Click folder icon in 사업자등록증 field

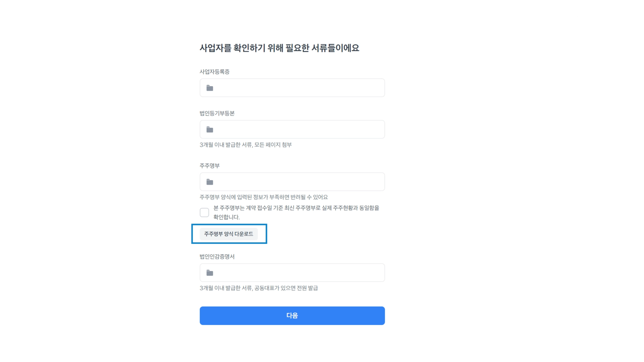click(x=210, y=88)
